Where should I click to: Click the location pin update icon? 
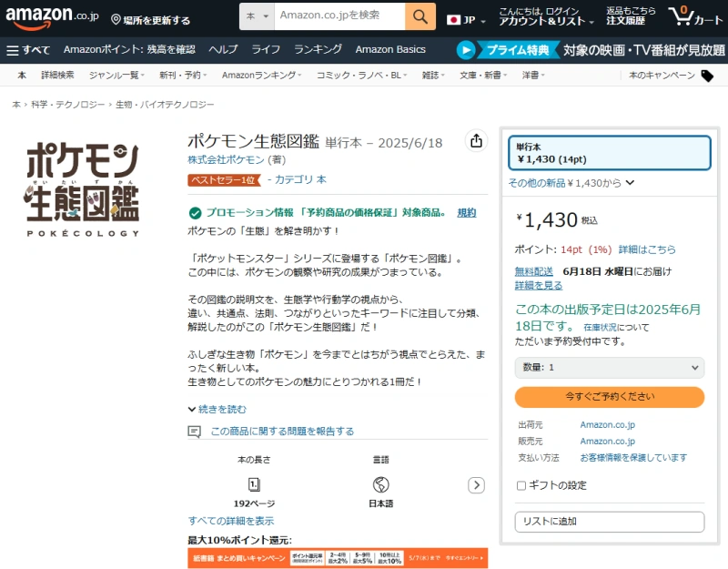coord(116,19)
